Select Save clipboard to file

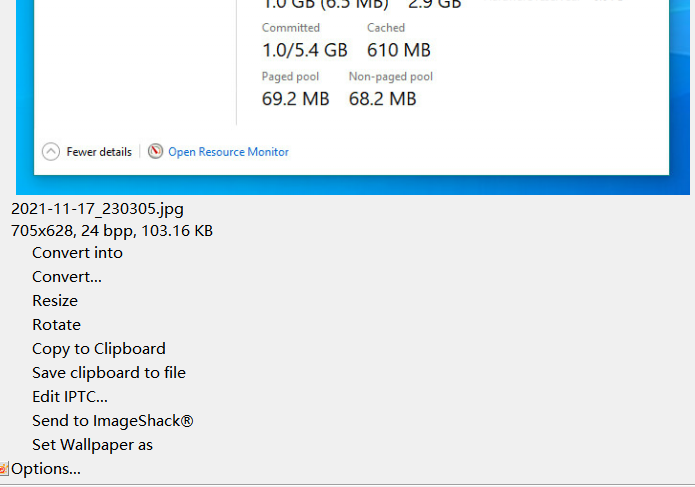[108, 373]
